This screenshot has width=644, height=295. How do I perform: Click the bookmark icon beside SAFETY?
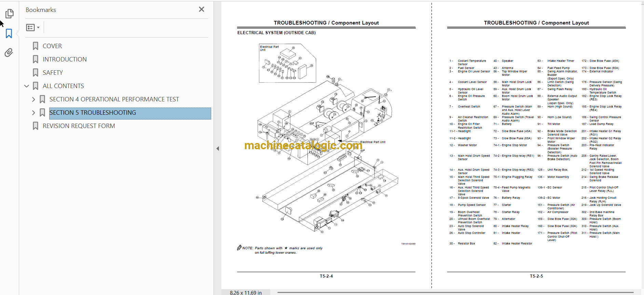pos(36,73)
